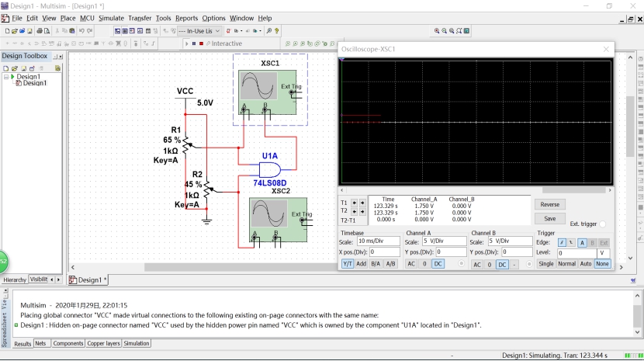
Task: Click the Auto trigger button
Action: pyautogui.click(x=586, y=264)
